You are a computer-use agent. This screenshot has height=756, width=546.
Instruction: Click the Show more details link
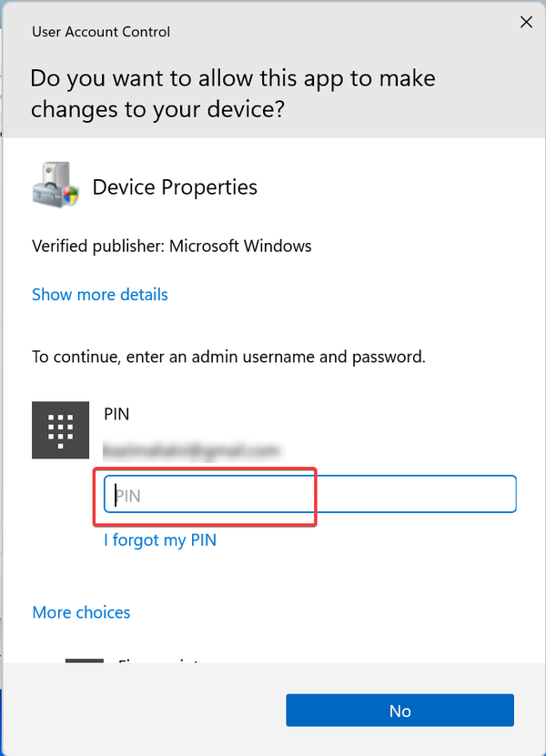99,294
